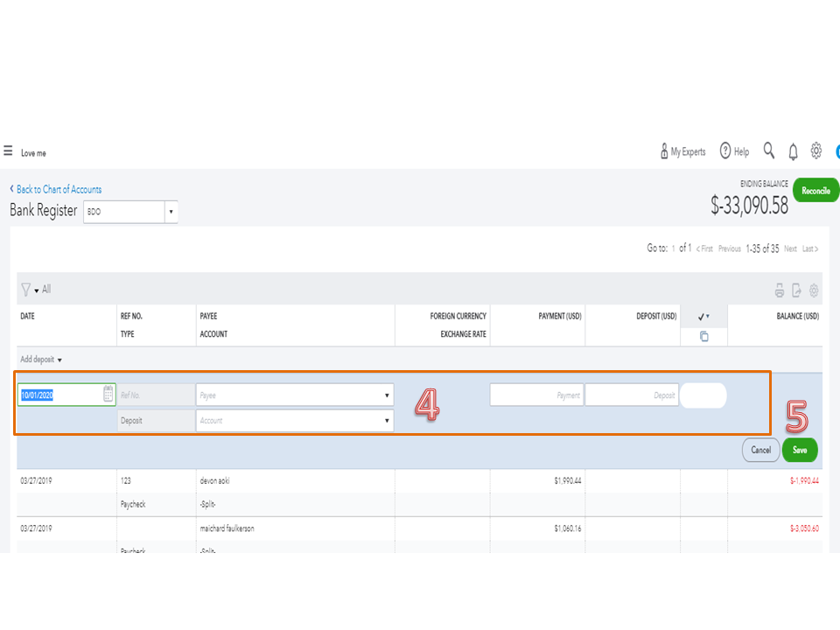Image resolution: width=840 pixels, height=630 pixels.
Task: Click the PAYEE column header
Action: pos(208,316)
